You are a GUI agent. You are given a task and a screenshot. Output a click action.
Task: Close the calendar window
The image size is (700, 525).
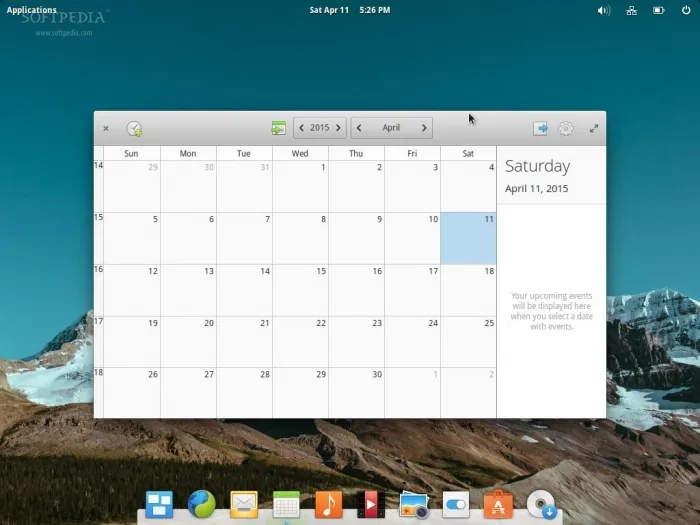pyautogui.click(x=106, y=129)
